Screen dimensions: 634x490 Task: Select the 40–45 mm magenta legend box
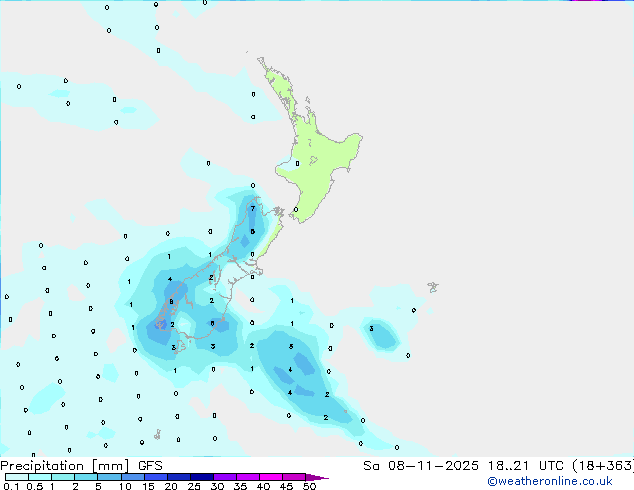(x=271, y=477)
